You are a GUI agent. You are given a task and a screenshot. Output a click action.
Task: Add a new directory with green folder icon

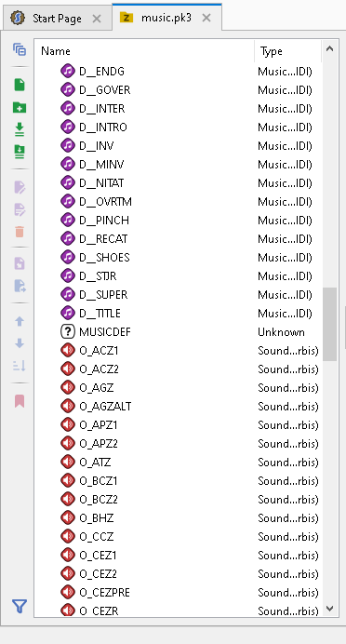click(x=20, y=108)
